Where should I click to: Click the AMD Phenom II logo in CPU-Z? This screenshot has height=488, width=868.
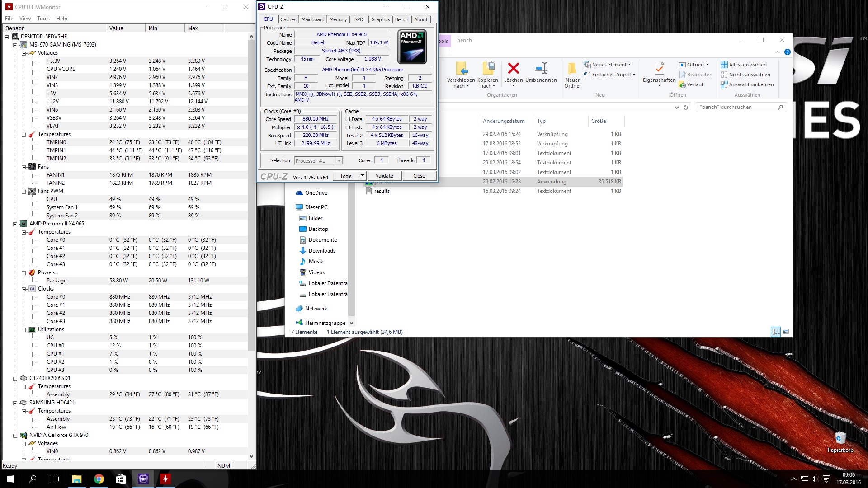tap(412, 47)
